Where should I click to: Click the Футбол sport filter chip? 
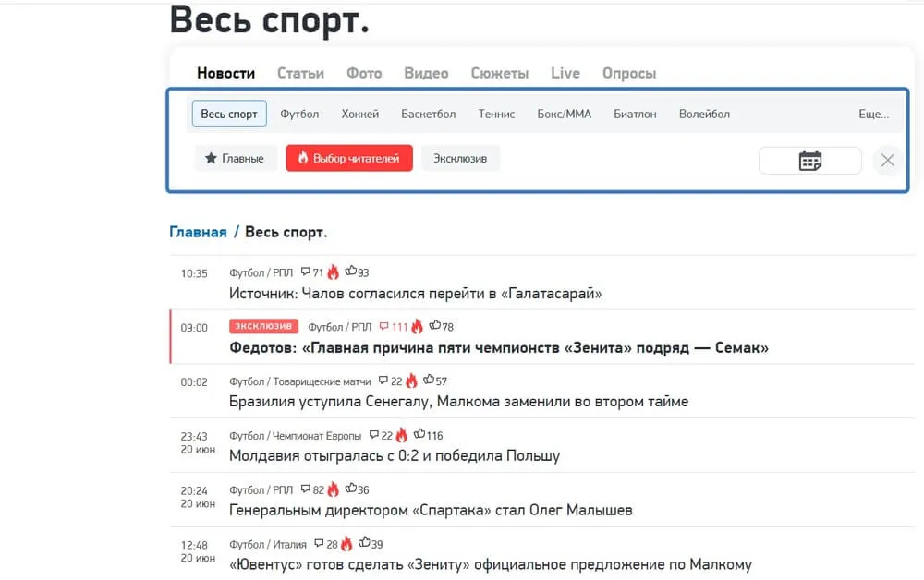[x=299, y=113]
